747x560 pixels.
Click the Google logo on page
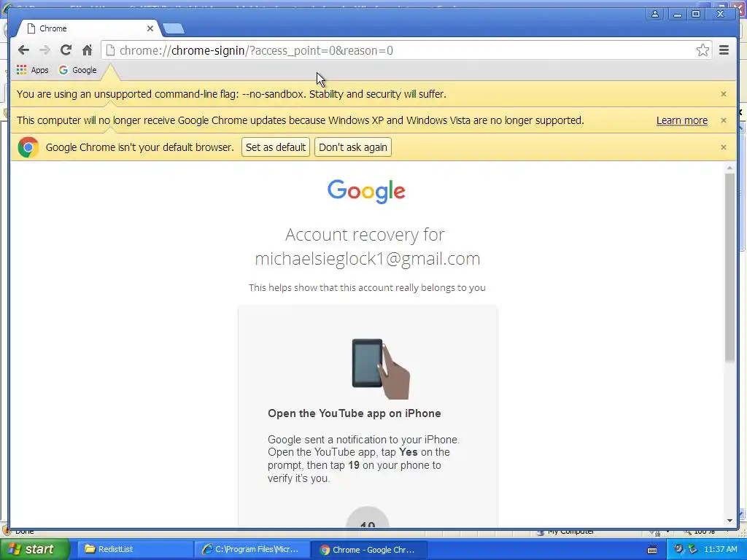[x=366, y=191]
